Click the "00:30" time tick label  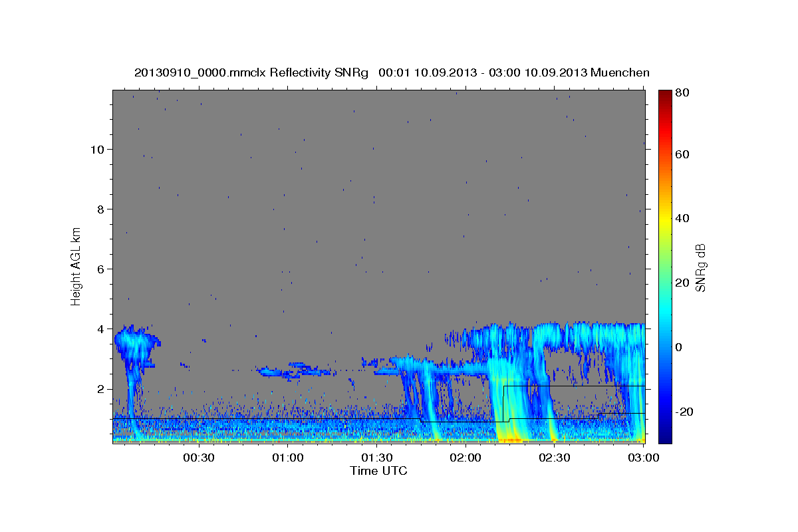tap(198, 458)
